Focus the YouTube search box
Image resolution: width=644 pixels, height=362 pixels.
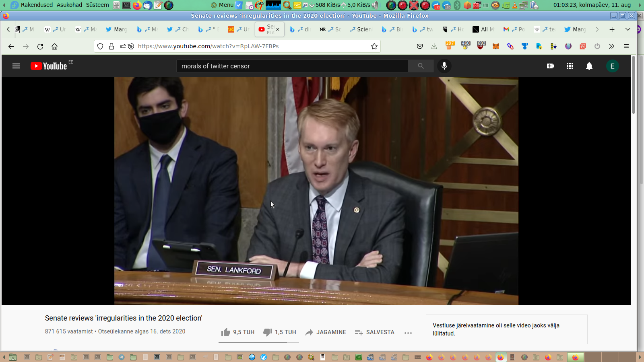point(292,66)
